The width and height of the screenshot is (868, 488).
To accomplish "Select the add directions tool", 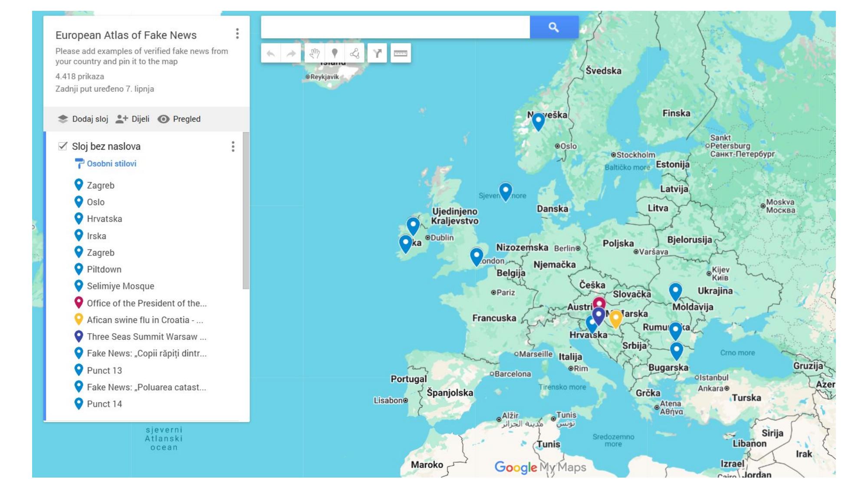I will [377, 53].
